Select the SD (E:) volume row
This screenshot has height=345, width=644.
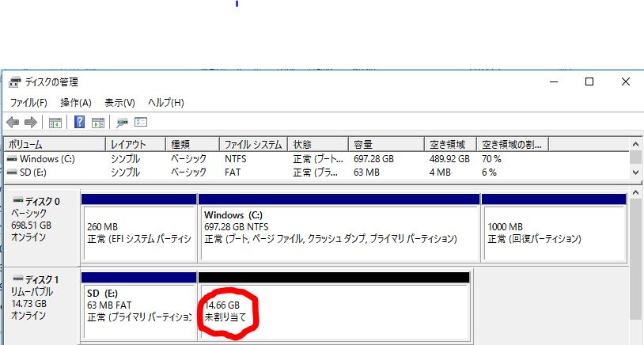[x=316, y=172]
